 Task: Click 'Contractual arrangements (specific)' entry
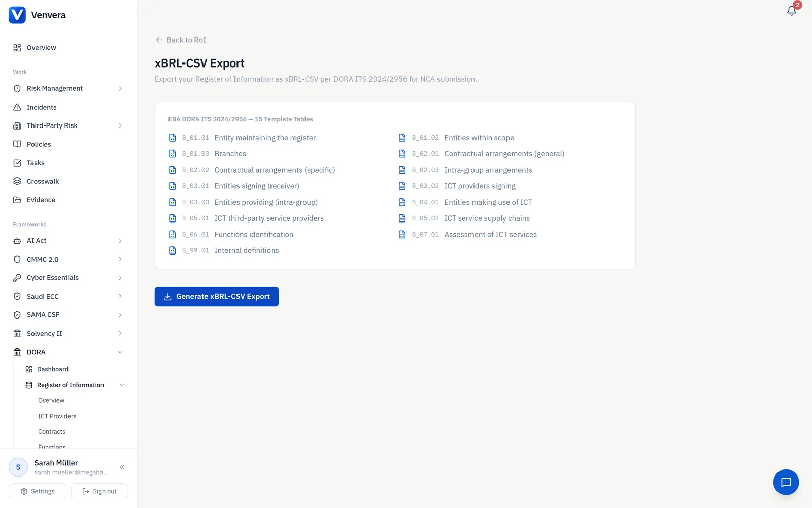pyautogui.click(x=275, y=170)
